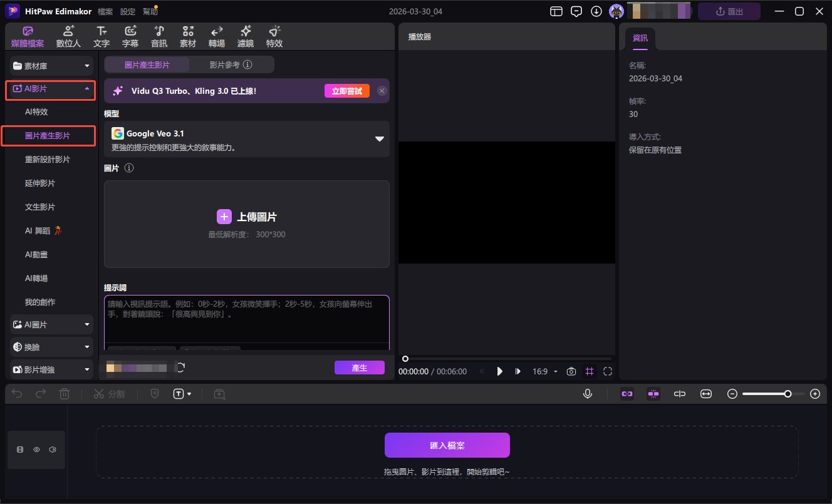Screen dimensions: 832x504
Task: Open the Google Veo 3.1 model dropdown
Action: click(x=380, y=139)
